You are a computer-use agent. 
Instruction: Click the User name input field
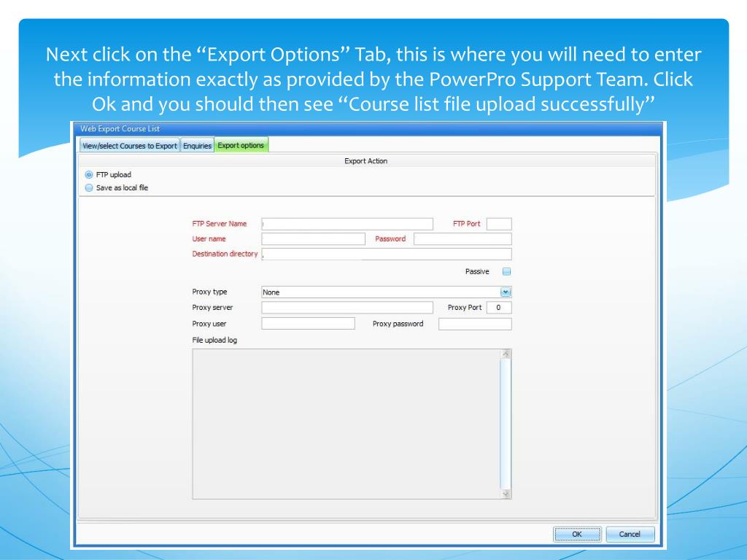click(313, 239)
